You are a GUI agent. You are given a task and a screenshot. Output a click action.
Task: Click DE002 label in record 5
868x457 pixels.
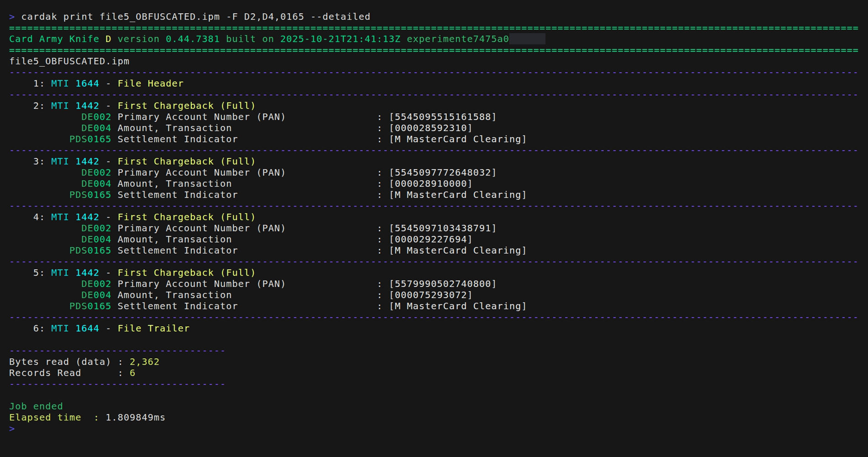tap(96, 284)
